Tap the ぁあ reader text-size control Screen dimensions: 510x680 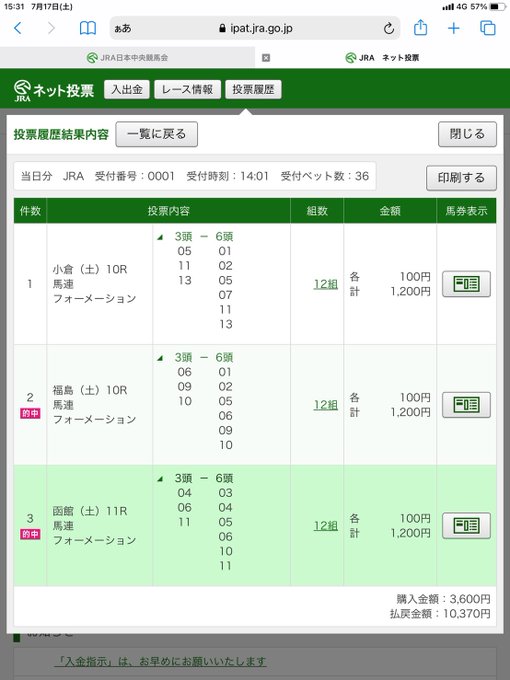click(123, 29)
